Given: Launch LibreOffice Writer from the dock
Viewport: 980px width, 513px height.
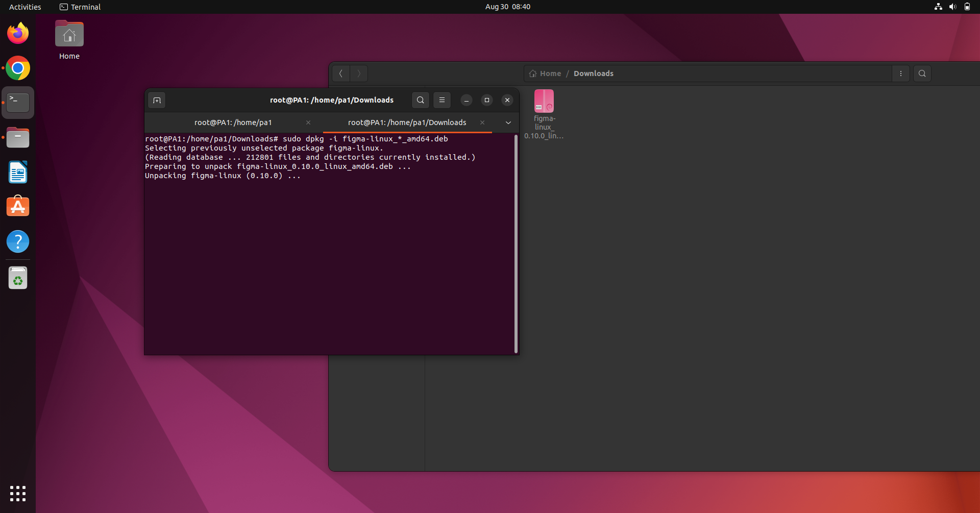Looking at the screenshot, I should click(x=18, y=172).
